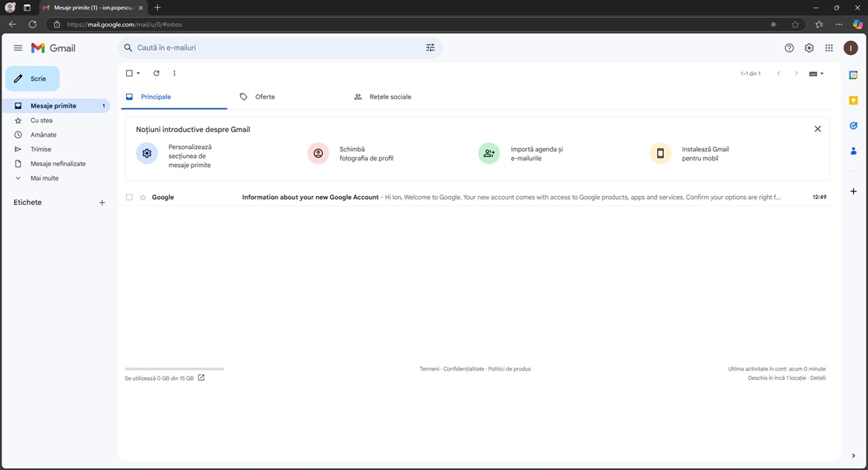The width and height of the screenshot is (868, 470).
Task: Switch to the Rețele sociale tab
Action: [x=389, y=97]
